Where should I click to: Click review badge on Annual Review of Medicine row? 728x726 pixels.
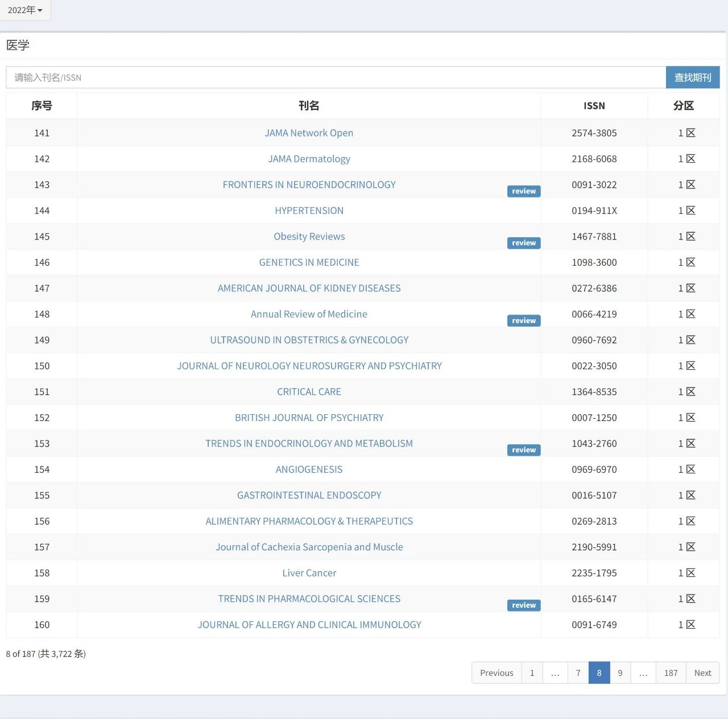524,321
